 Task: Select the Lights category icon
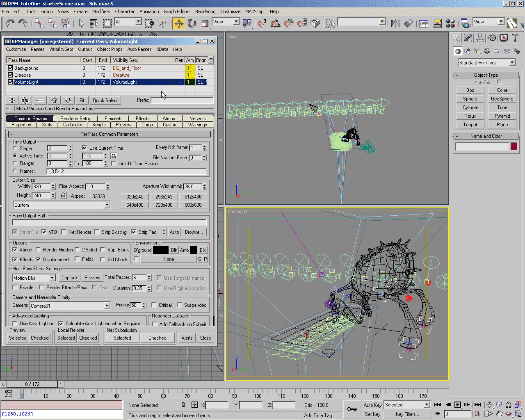477,51
